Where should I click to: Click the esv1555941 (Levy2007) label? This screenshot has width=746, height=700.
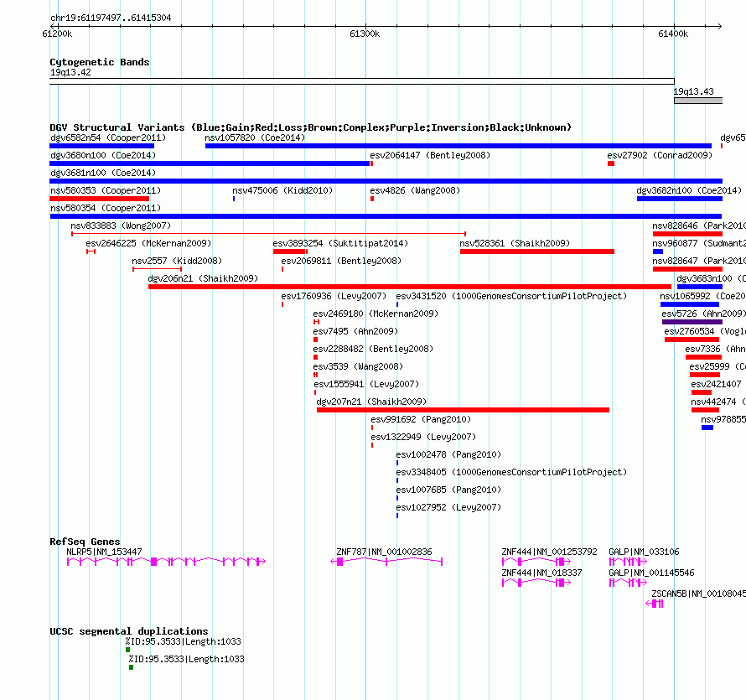click(366, 385)
